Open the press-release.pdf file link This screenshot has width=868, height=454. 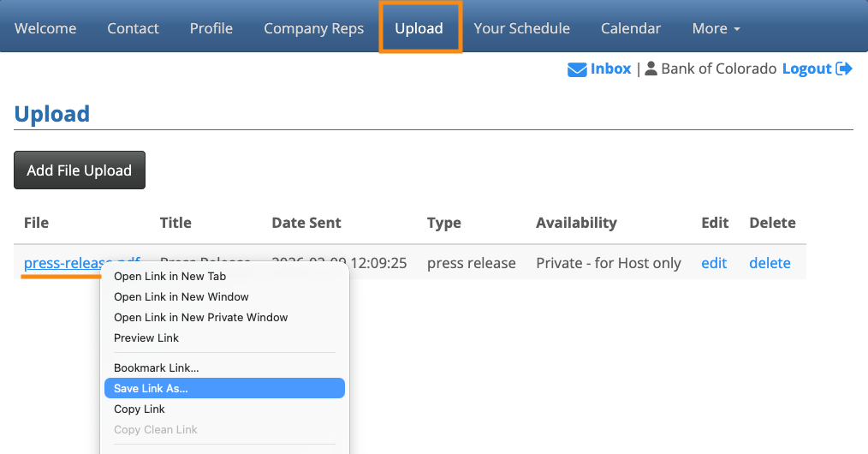(x=60, y=263)
